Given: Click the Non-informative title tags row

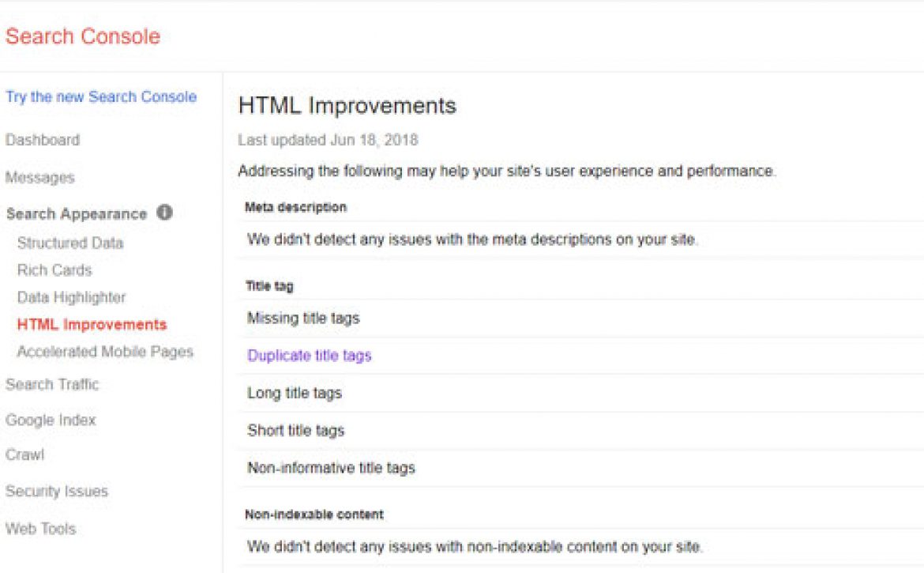Looking at the screenshot, I should point(580,468).
